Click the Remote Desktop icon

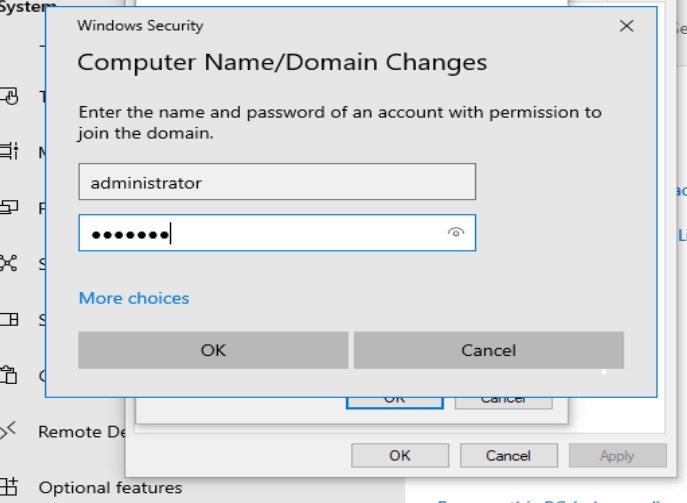[x=8, y=430]
